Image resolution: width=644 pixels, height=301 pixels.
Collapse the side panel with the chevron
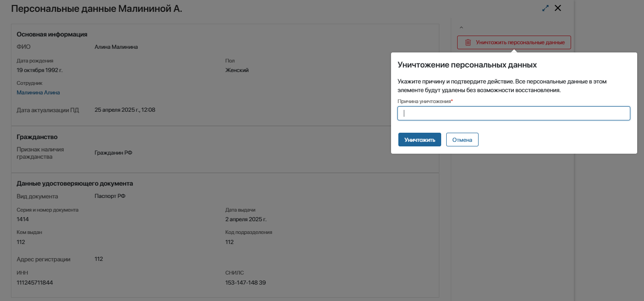click(x=461, y=27)
